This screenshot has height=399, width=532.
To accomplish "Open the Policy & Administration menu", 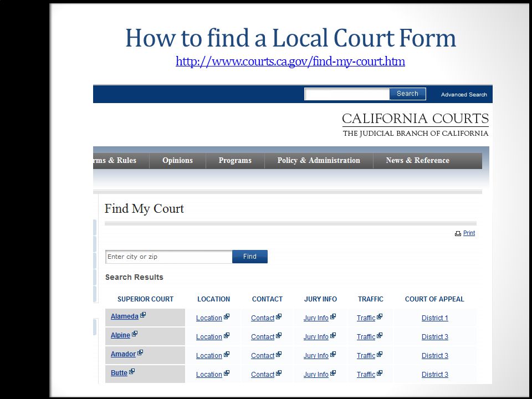I will pyautogui.click(x=319, y=161).
